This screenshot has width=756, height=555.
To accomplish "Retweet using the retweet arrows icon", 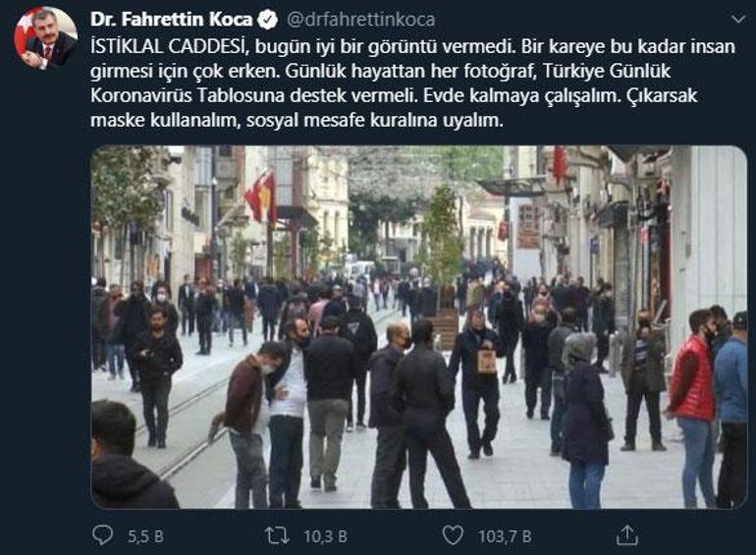I will coord(277,535).
